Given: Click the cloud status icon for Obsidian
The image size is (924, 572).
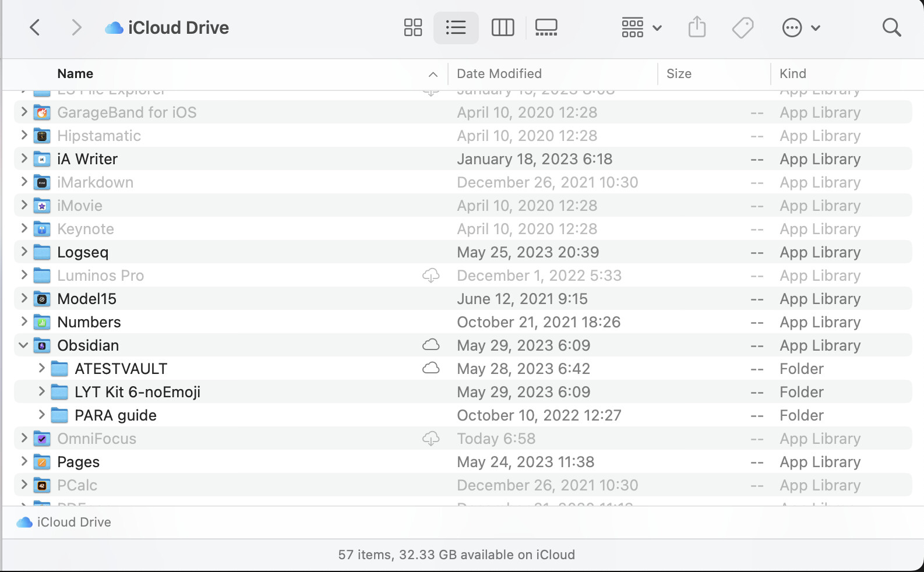Looking at the screenshot, I should tap(431, 345).
